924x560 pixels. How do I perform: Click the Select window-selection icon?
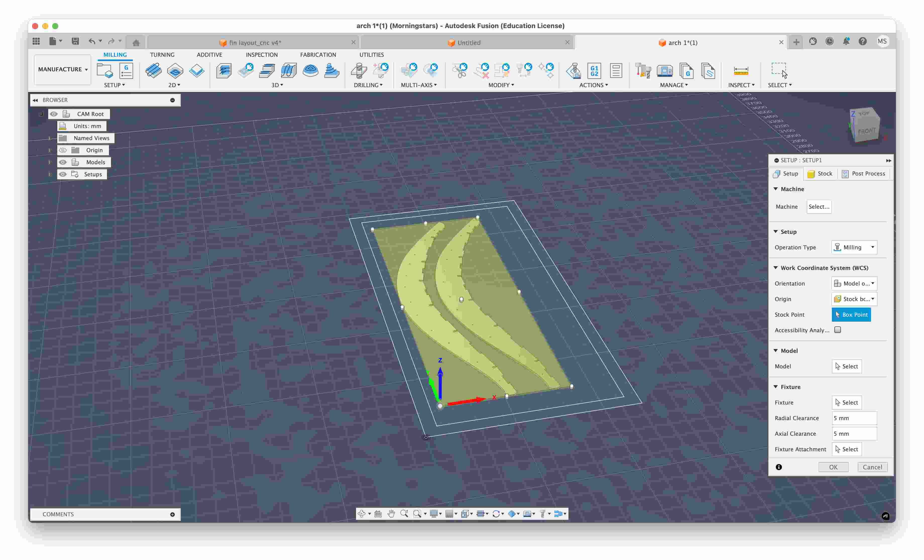(779, 71)
